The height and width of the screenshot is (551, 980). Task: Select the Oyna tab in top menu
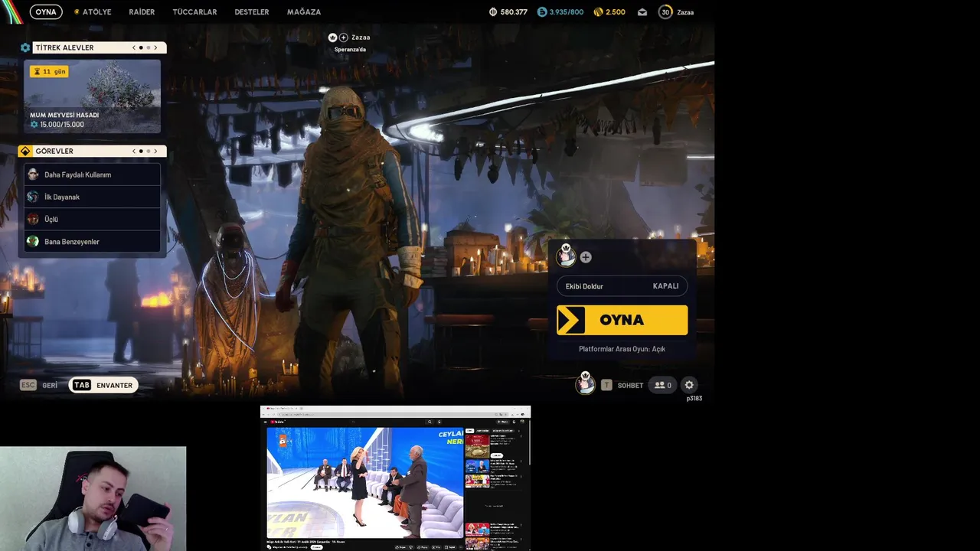(46, 12)
